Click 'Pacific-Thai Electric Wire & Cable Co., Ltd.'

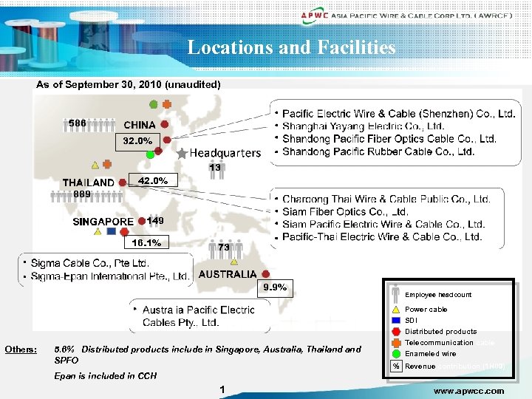(x=382, y=237)
